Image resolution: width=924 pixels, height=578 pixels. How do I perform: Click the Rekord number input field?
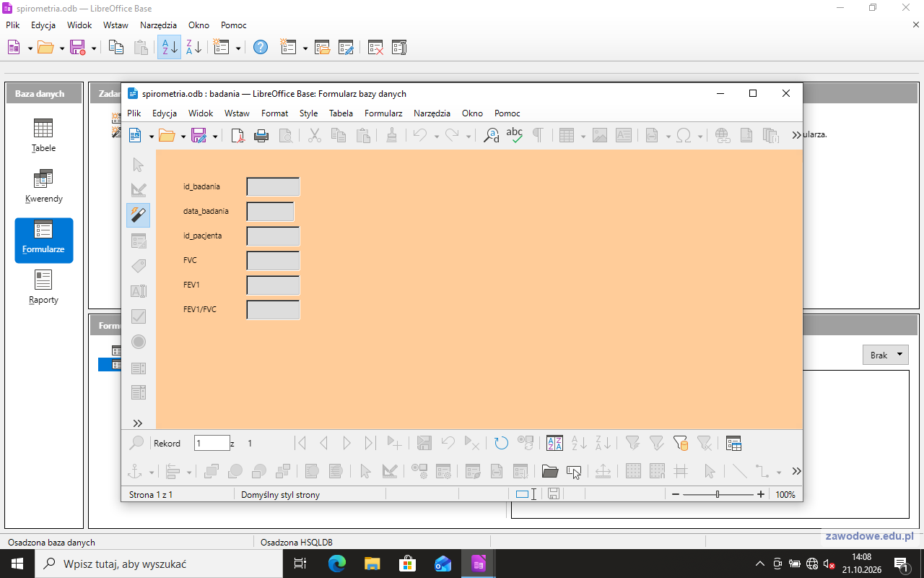pos(212,443)
